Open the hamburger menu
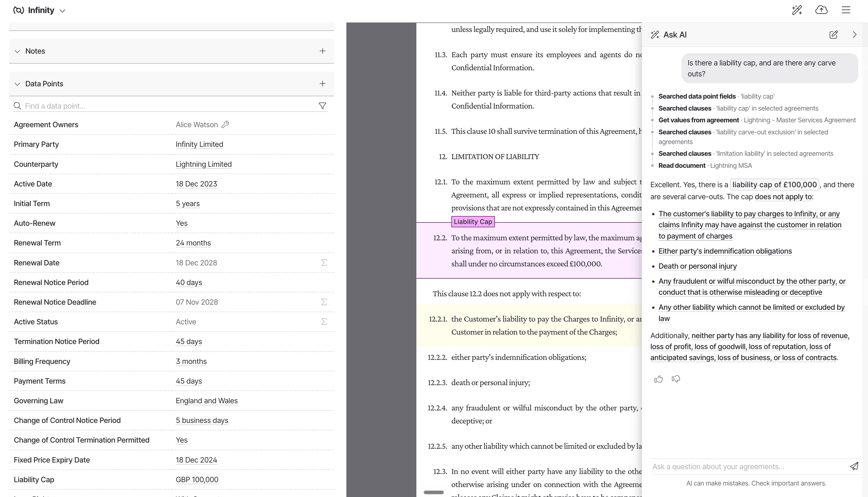Viewport: 868px width, 497px height. [846, 10]
